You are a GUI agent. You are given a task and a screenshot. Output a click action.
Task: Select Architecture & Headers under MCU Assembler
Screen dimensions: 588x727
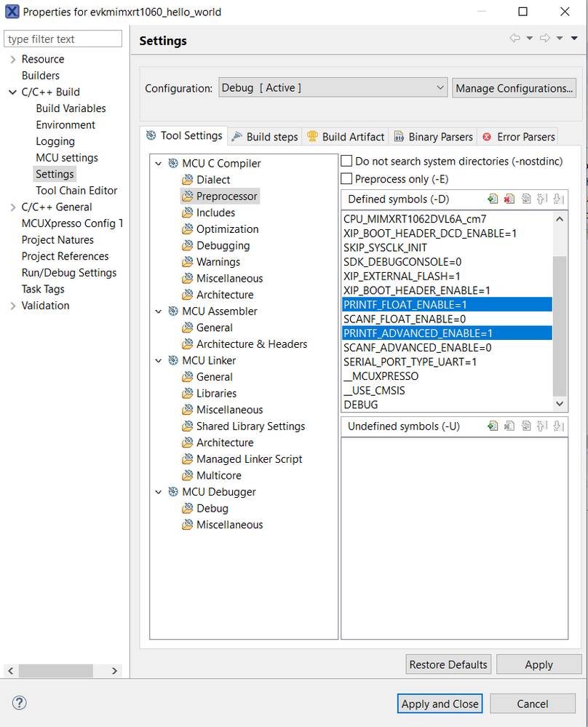coord(252,344)
